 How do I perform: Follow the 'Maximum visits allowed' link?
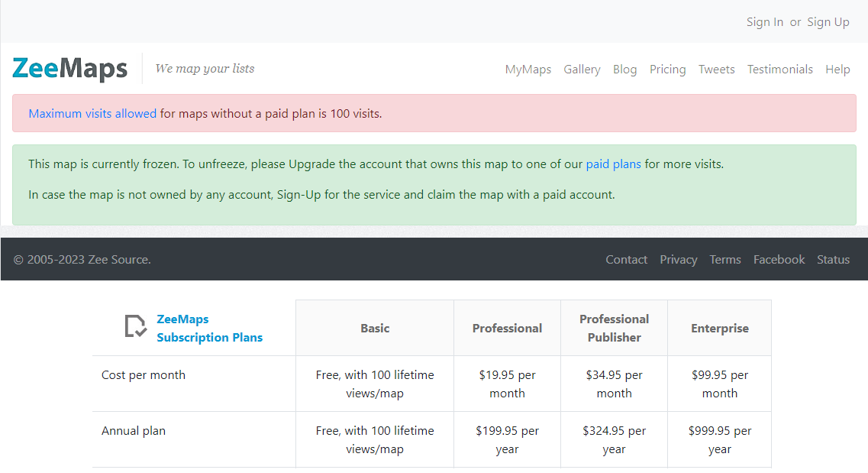(92, 114)
